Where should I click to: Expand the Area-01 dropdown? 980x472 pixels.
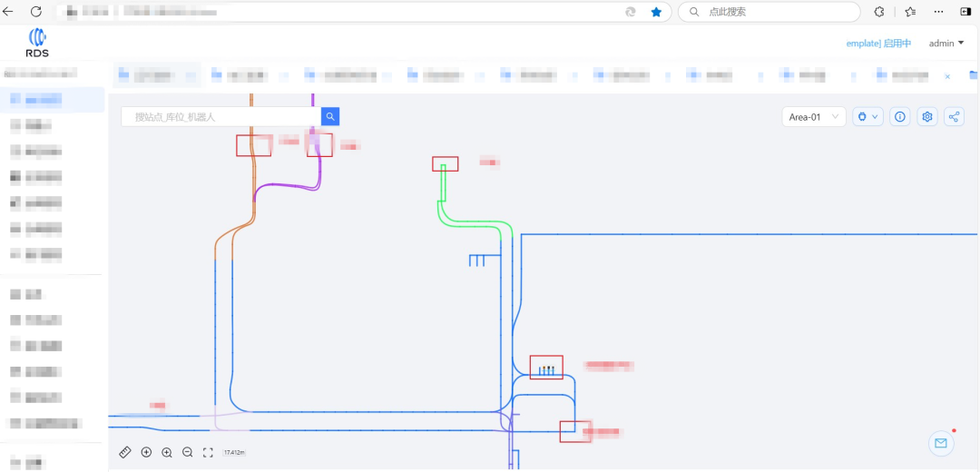pos(813,117)
